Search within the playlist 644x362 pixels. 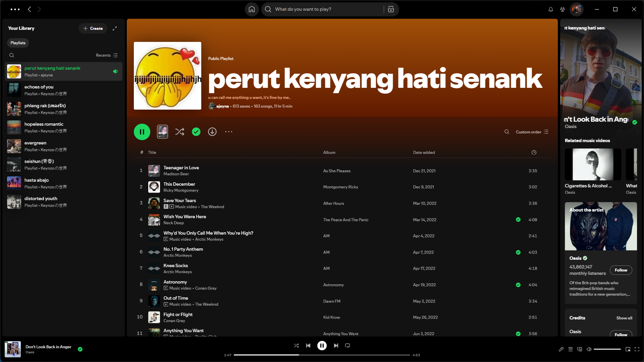(x=507, y=132)
